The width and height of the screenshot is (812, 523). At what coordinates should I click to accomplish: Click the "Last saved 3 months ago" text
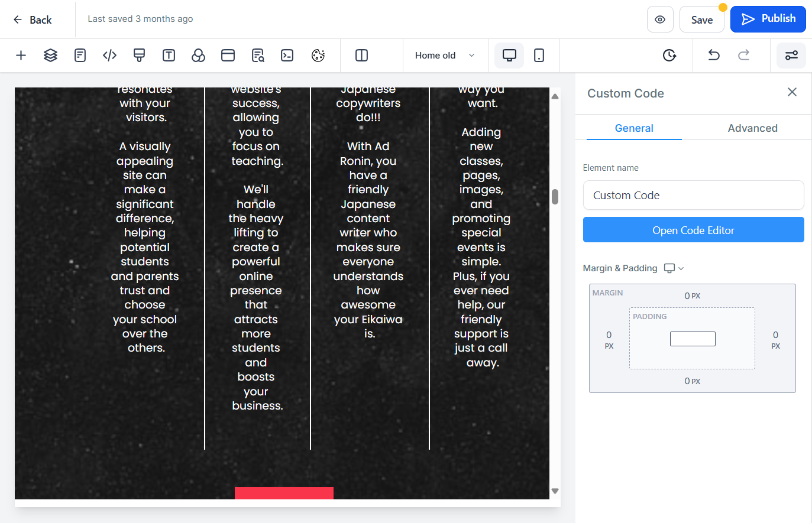point(140,19)
